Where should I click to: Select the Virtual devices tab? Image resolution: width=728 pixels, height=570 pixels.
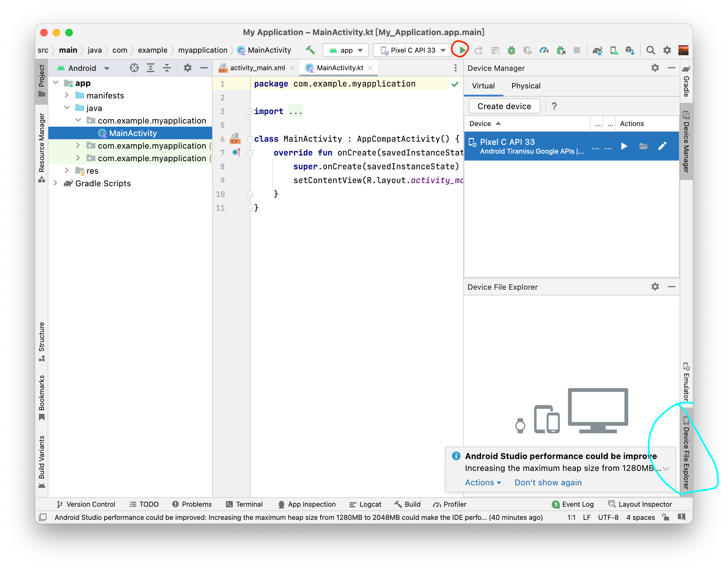tap(483, 86)
